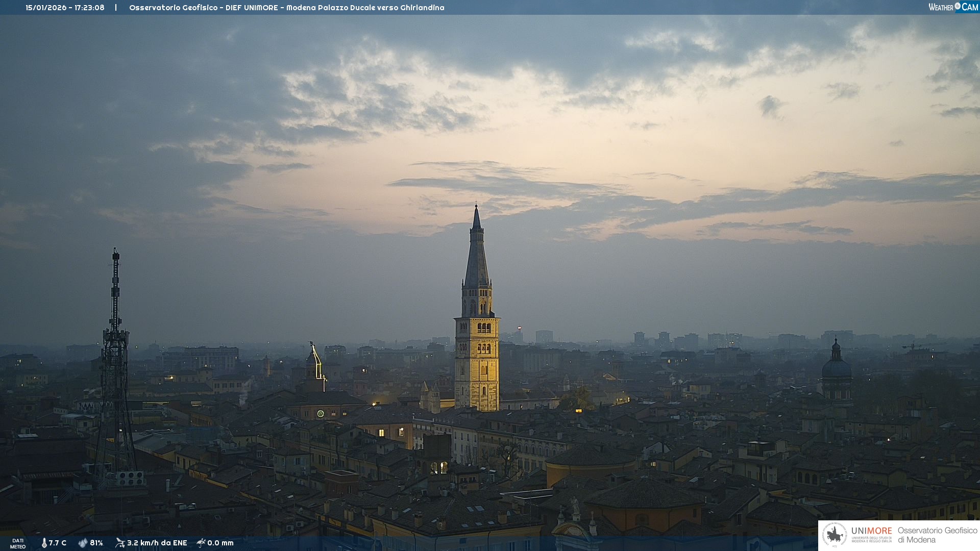Image resolution: width=980 pixels, height=551 pixels.
Task: Click the 7.7 C temperature reading
Action: 58,543
